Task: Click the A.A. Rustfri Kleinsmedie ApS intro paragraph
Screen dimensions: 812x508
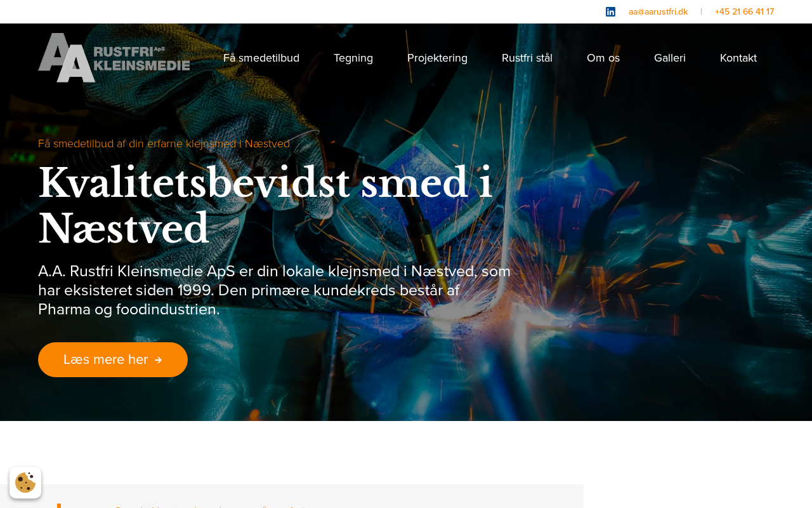Action: [274, 290]
